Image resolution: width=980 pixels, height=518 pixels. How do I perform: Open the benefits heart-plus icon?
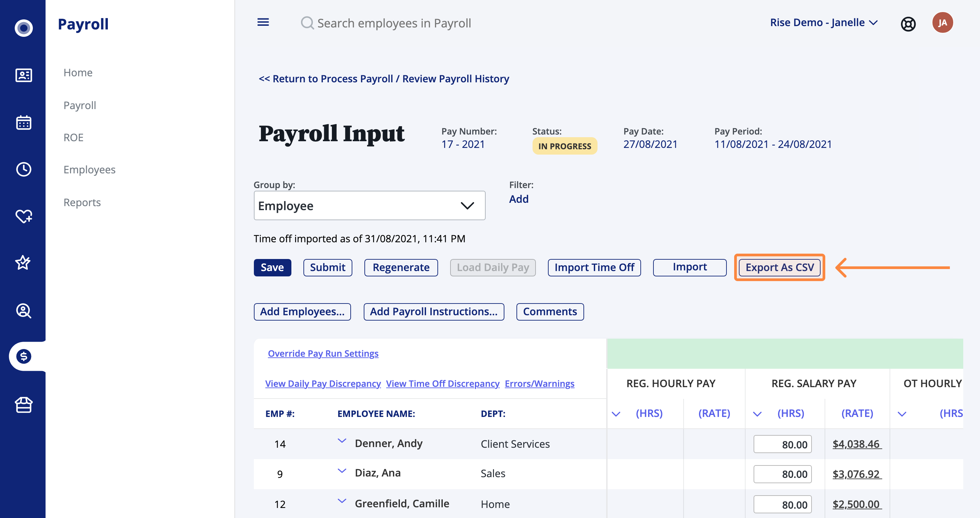click(23, 216)
